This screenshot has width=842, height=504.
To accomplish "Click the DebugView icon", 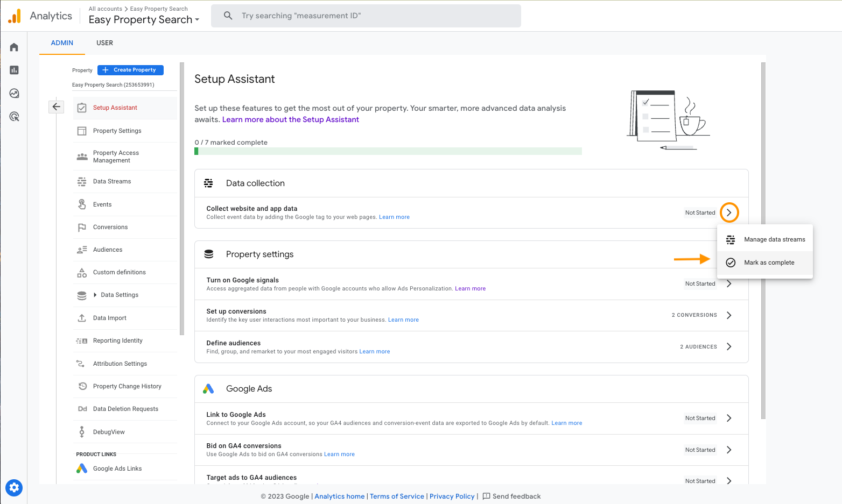I will 82,432.
